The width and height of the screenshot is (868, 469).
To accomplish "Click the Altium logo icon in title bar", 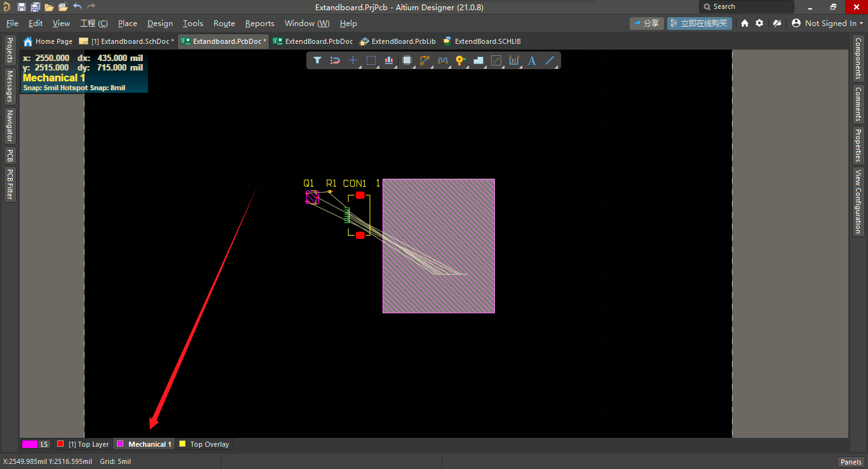I will pyautogui.click(x=6, y=7).
